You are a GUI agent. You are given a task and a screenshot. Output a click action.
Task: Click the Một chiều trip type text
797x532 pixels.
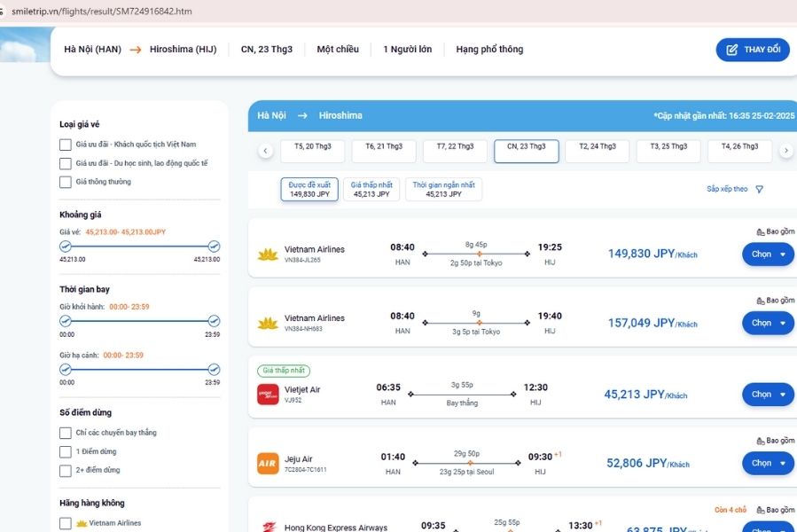(x=338, y=50)
